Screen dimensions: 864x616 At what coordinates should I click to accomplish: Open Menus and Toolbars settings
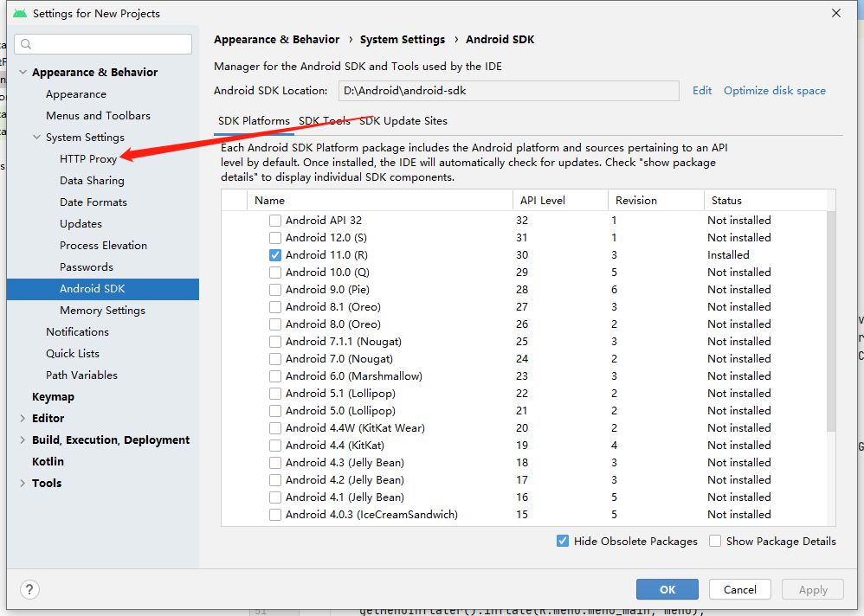[x=98, y=116]
